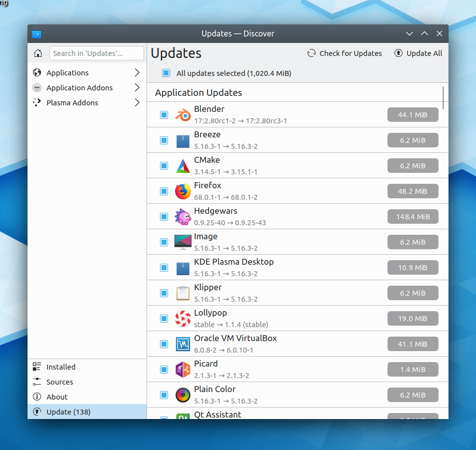Uncheck the KDE Plasma Desktop checkbox
476x450 pixels.
(164, 268)
